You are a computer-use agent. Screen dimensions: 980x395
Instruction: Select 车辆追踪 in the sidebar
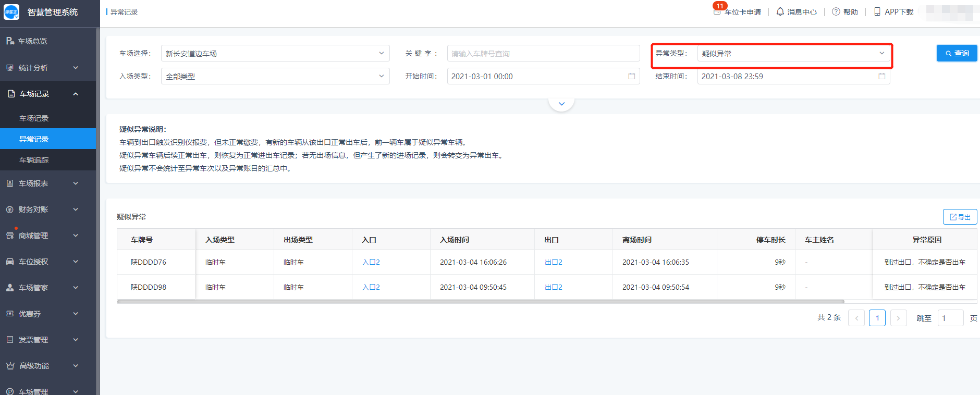point(34,160)
